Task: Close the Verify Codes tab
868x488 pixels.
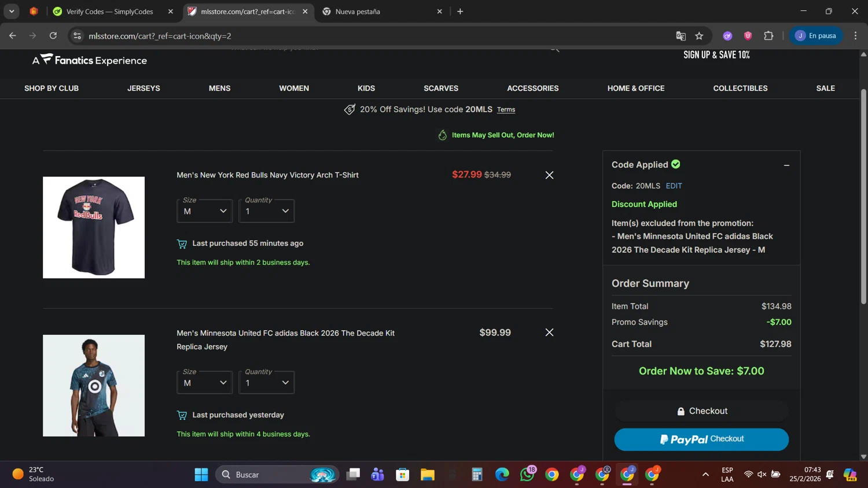Action: pos(171,12)
